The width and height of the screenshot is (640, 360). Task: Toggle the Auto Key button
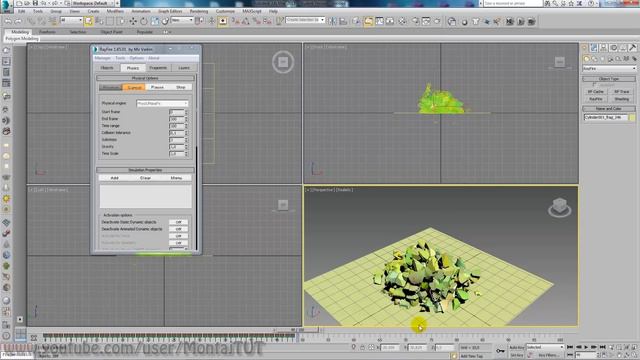(517, 347)
